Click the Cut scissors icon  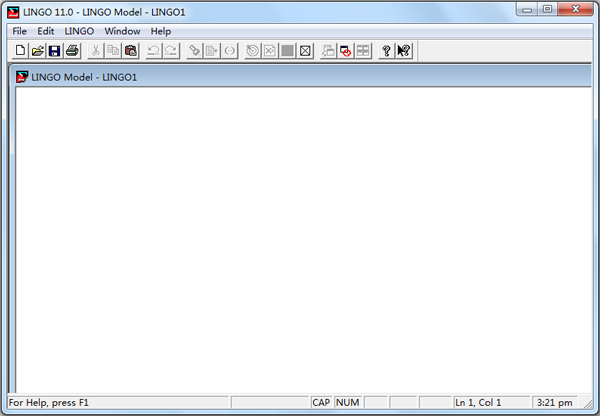(x=96, y=51)
